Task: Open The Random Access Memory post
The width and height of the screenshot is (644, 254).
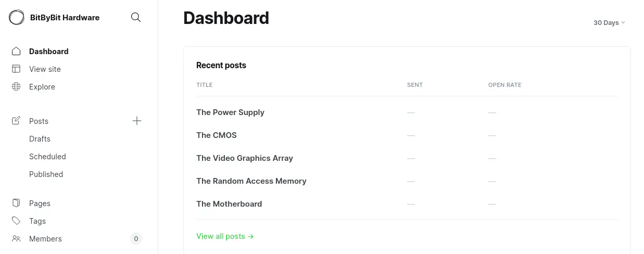Action: 251,181
